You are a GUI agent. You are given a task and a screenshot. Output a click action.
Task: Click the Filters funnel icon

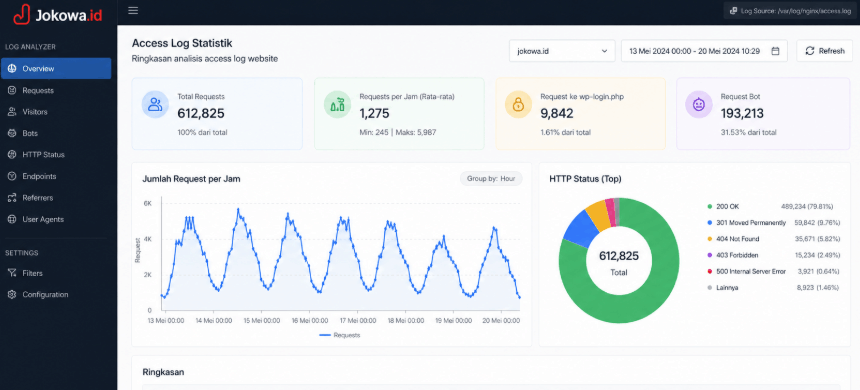point(12,273)
